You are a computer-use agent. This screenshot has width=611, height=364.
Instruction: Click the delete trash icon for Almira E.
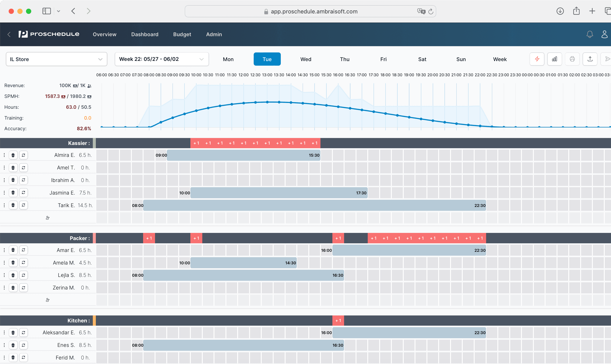coord(13,155)
